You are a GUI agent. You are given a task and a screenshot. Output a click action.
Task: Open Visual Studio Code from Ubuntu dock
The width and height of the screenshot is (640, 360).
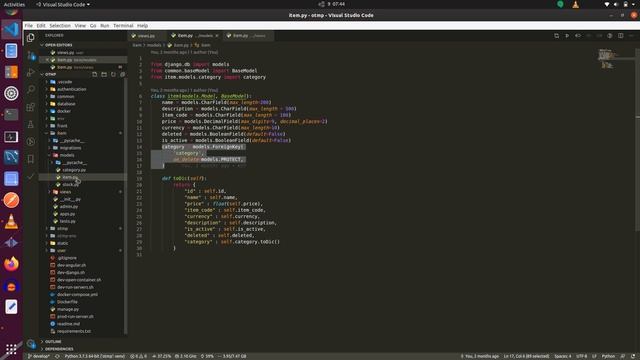pyautogui.click(x=11, y=29)
